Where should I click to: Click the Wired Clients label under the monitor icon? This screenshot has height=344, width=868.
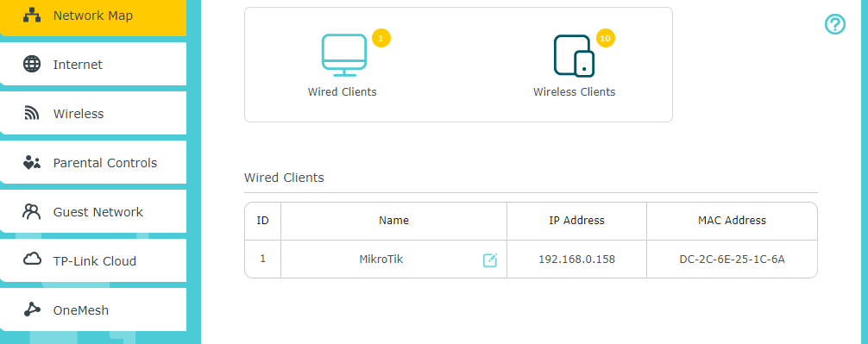pos(342,91)
